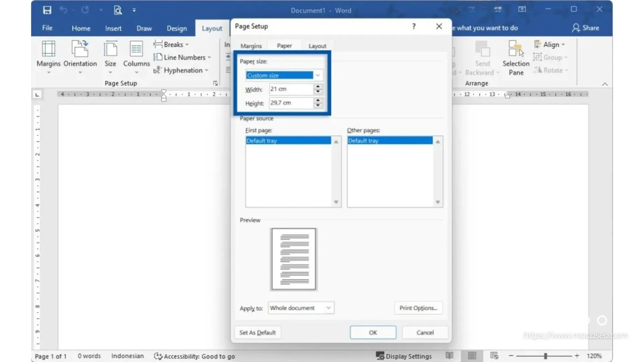Collapse the ribbon with the chevron

click(605, 84)
